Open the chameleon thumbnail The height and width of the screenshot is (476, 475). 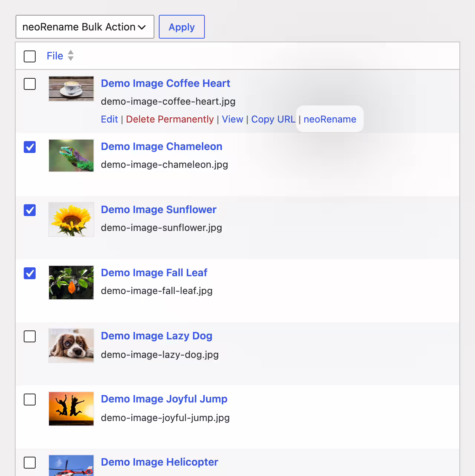pos(71,156)
